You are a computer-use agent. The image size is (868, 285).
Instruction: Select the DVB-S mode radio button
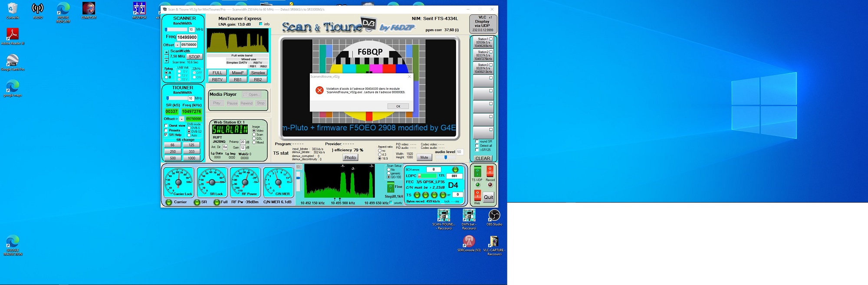pyautogui.click(x=189, y=128)
